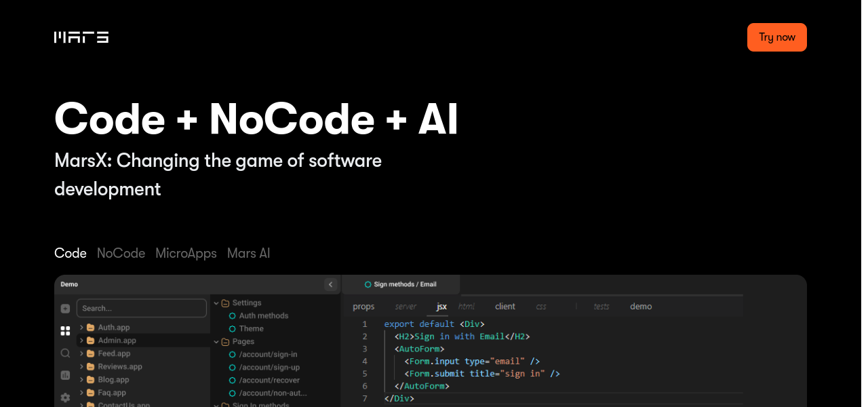The width and height of the screenshot is (868, 407).
Task: Click the Try now button
Action: [776, 37]
